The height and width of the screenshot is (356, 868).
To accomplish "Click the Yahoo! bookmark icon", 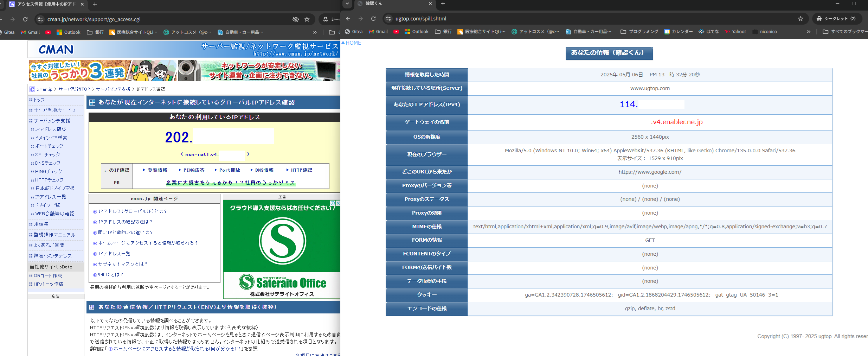I will coord(727,32).
